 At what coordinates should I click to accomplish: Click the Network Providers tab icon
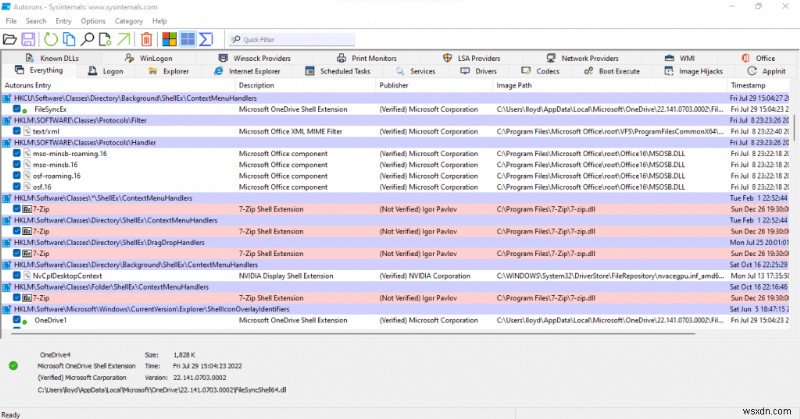pyautogui.click(x=551, y=58)
